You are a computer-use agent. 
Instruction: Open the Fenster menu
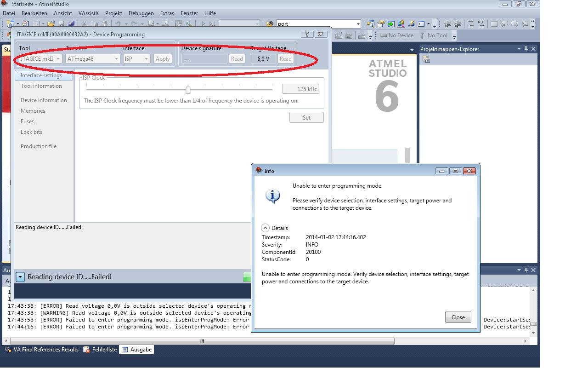pyautogui.click(x=189, y=13)
